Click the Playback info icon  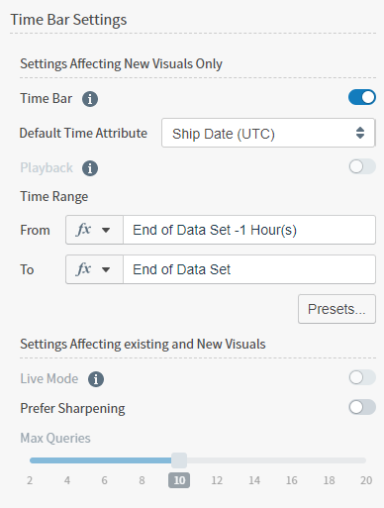click(x=90, y=168)
